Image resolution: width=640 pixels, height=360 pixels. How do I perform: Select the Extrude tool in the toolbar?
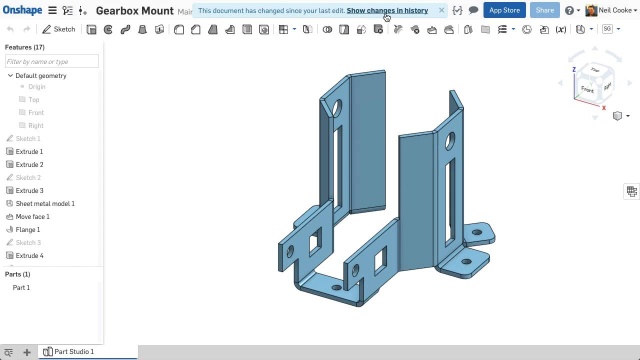point(91,29)
